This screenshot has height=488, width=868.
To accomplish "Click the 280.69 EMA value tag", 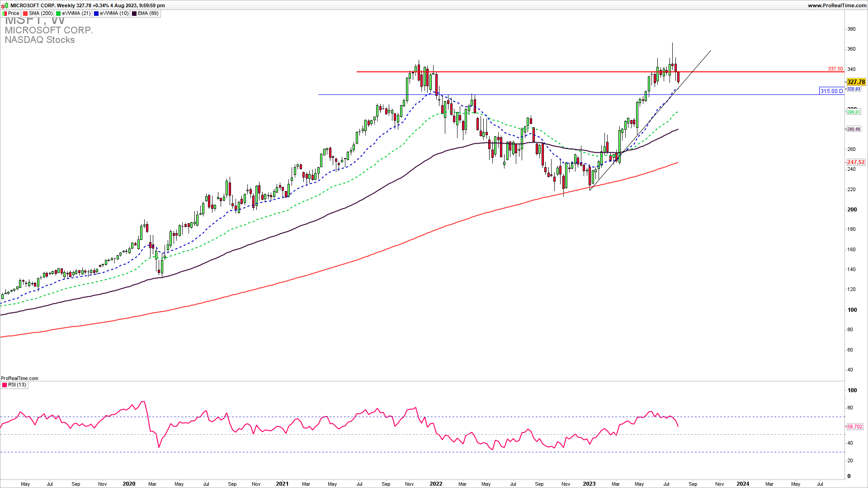I will coord(854,129).
